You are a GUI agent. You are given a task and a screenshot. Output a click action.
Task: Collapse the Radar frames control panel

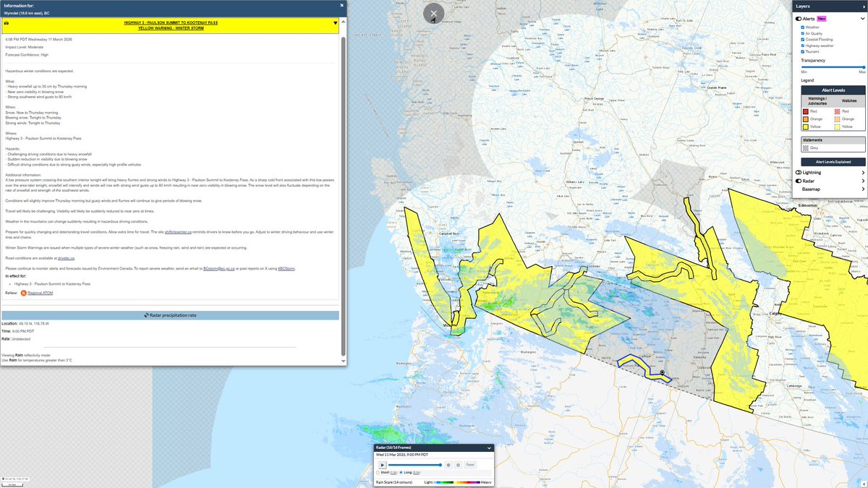pos(490,448)
